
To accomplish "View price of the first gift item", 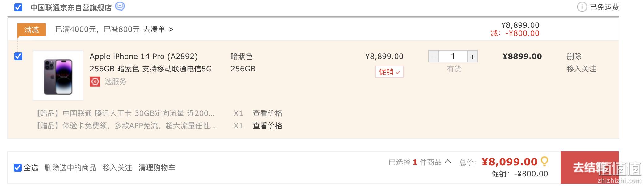I will [x=268, y=113].
